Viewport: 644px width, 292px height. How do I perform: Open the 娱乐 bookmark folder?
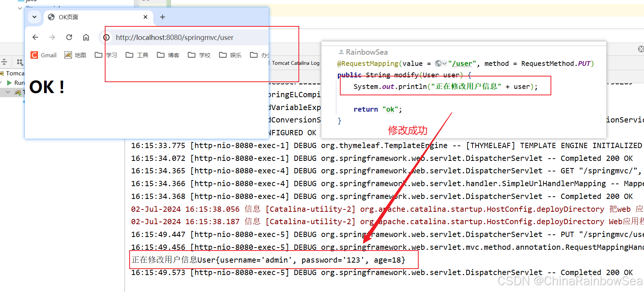pyautogui.click(x=230, y=55)
